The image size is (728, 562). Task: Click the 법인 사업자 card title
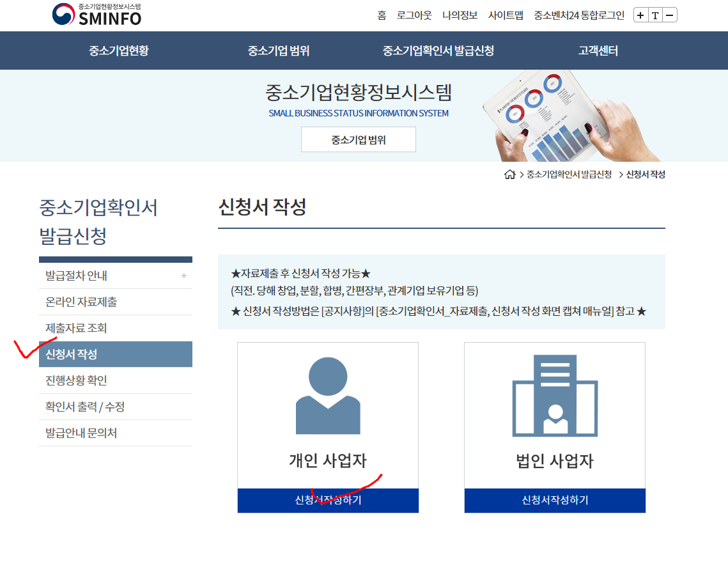[x=555, y=461]
